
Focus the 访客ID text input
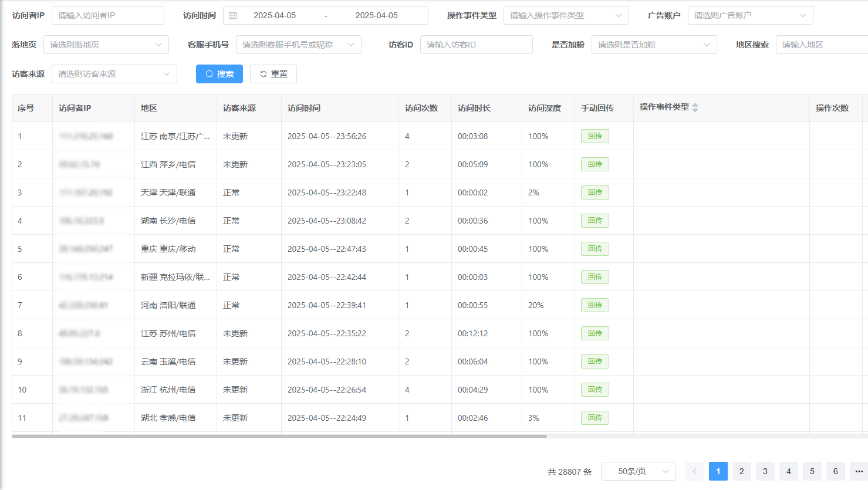point(476,45)
